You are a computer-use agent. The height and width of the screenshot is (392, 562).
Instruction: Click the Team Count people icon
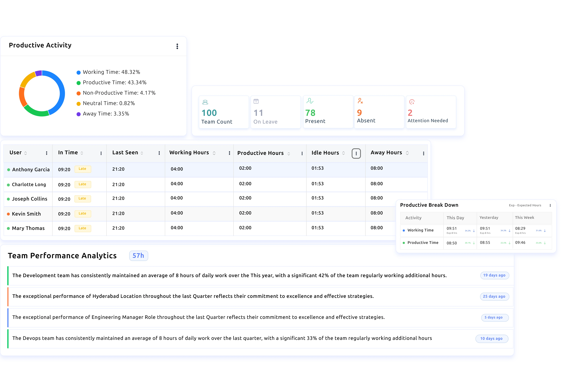(x=205, y=102)
